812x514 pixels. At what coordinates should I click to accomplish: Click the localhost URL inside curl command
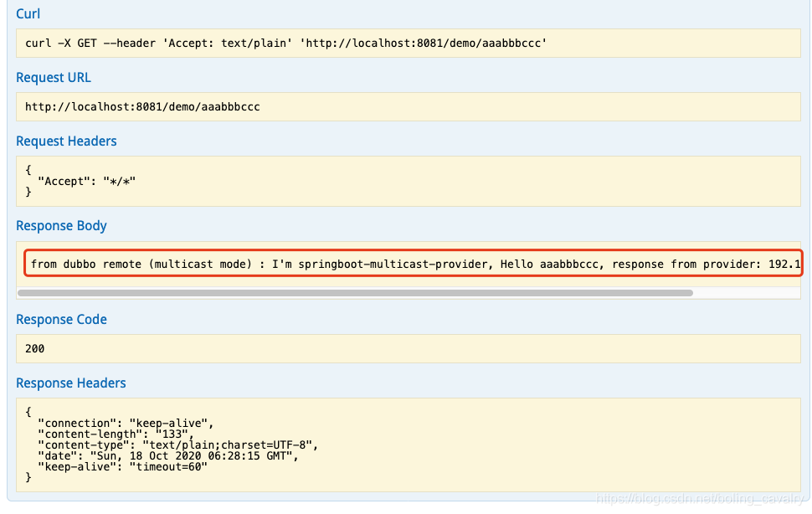click(x=423, y=43)
